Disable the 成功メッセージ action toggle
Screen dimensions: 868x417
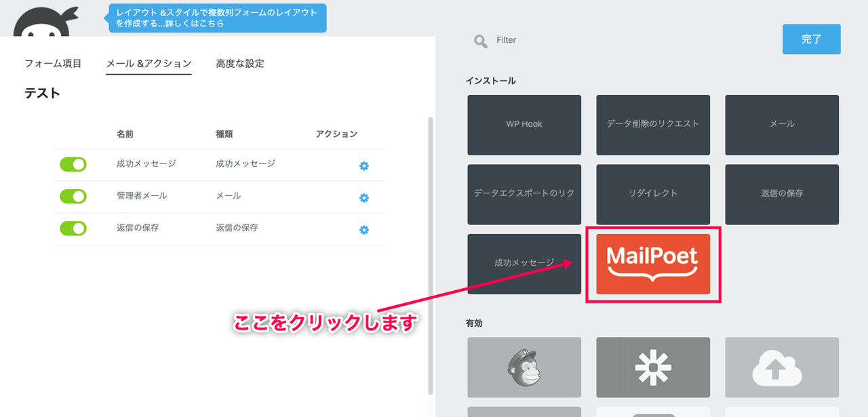point(73,164)
